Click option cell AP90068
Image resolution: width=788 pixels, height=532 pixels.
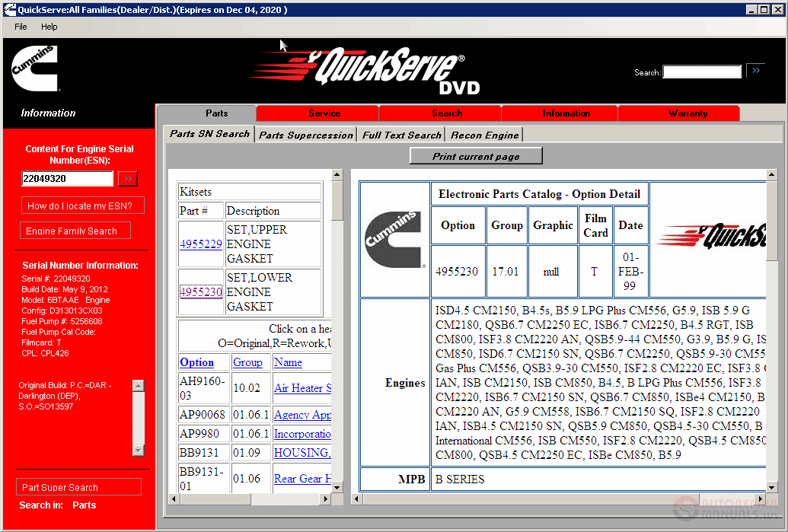[x=204, y=415]
